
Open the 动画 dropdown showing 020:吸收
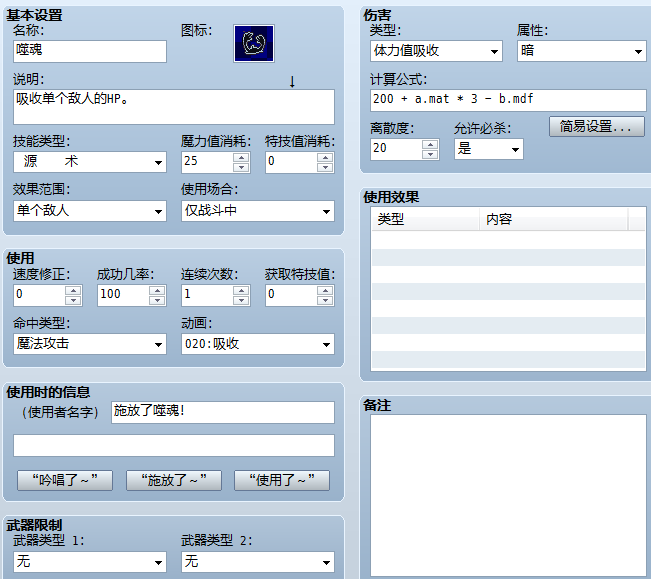pyautogui.click(x=257, y=344)
